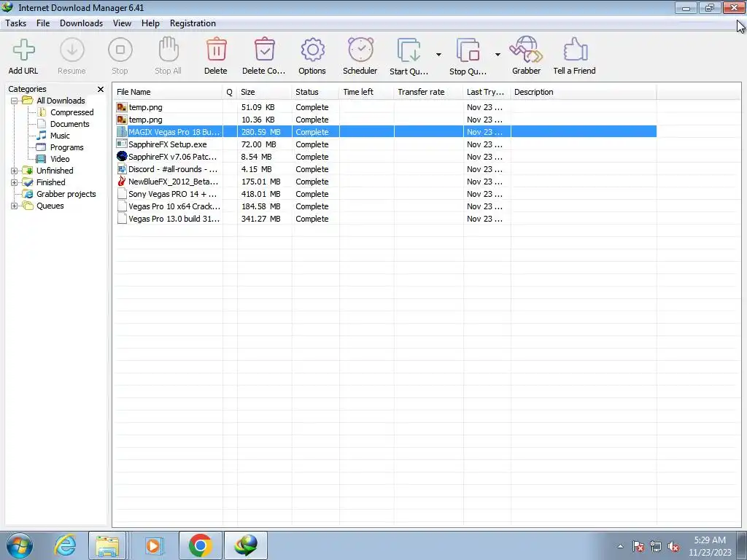
Task: Open Windows Explorer from taskbar
Action: 107,545
